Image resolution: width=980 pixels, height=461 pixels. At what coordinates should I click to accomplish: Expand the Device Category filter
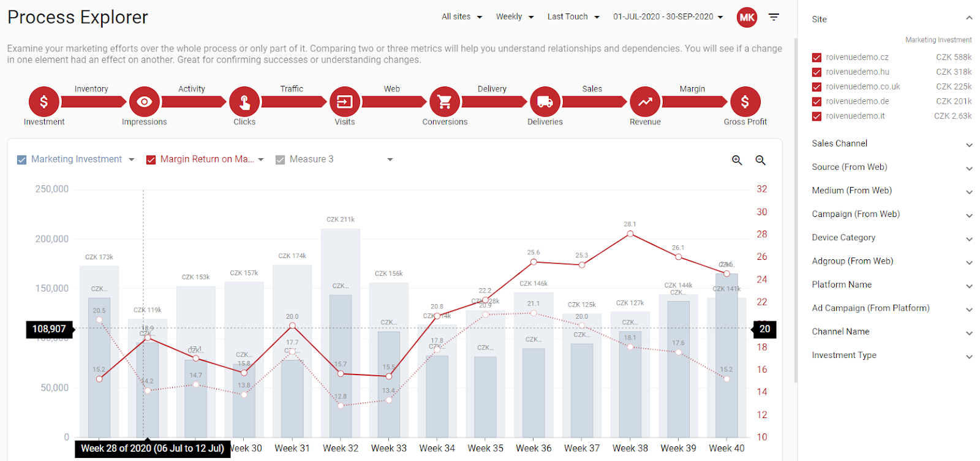tap(892, 238)
